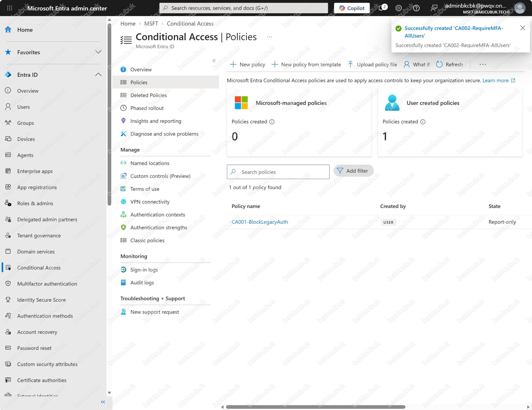Expand the Favorites section chevron

point(98,52)
